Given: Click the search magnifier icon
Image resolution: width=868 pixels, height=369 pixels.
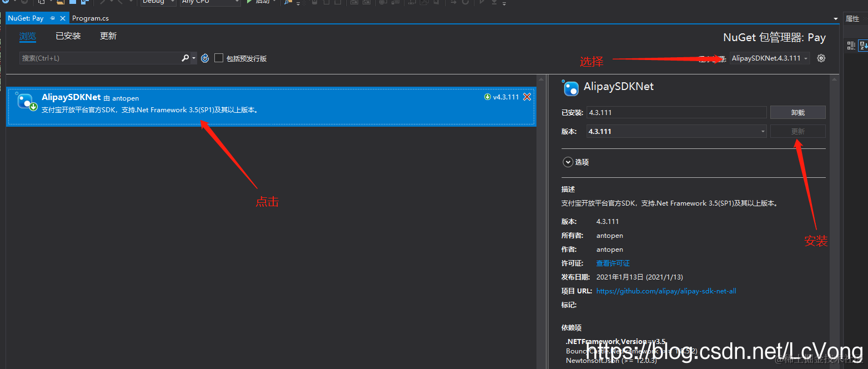Looking at the screenshot, I should (185, 58).
